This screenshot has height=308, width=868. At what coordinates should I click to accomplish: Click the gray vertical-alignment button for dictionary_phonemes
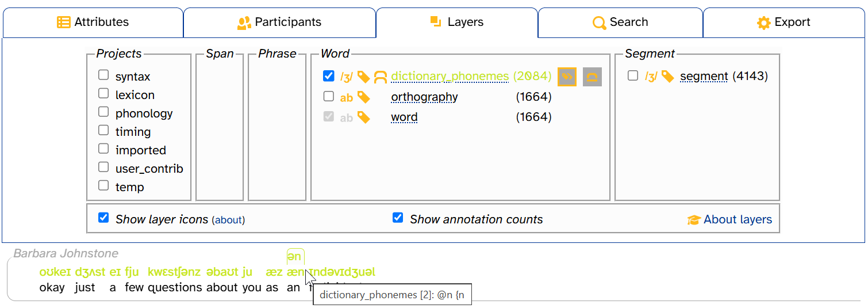(x=592, y=77)
